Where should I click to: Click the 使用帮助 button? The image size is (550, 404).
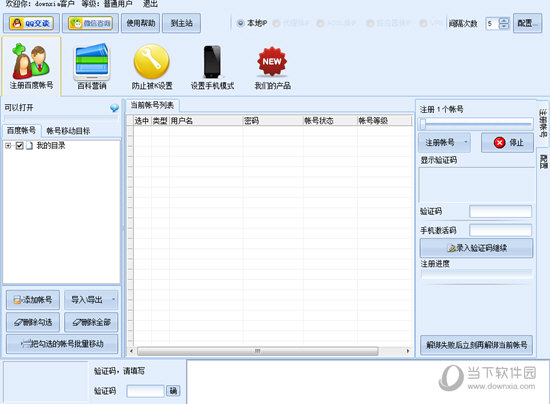(140, 23)
